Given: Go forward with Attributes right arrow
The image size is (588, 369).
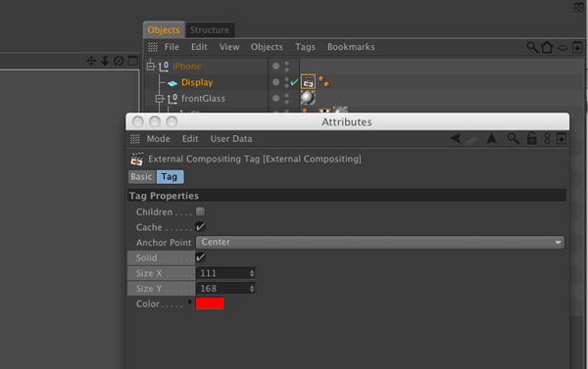Looking at the screenshot, I should 471,139.
